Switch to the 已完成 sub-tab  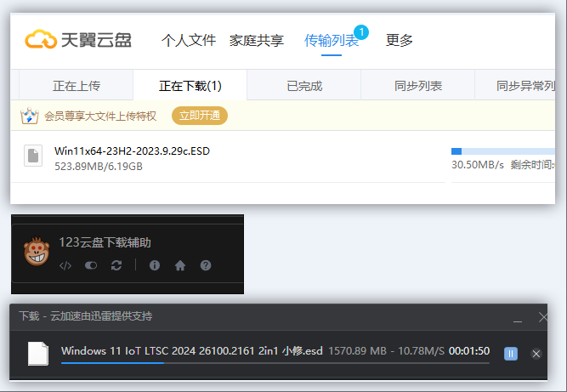(304, 86)
